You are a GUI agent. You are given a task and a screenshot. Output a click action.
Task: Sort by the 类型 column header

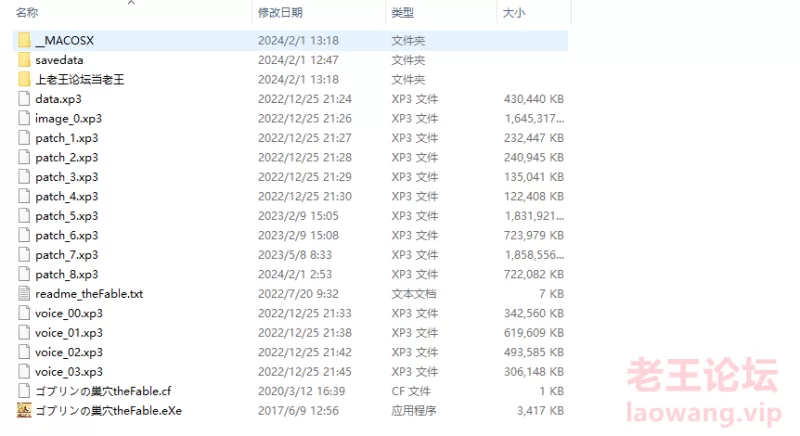(x=403, y=13)
